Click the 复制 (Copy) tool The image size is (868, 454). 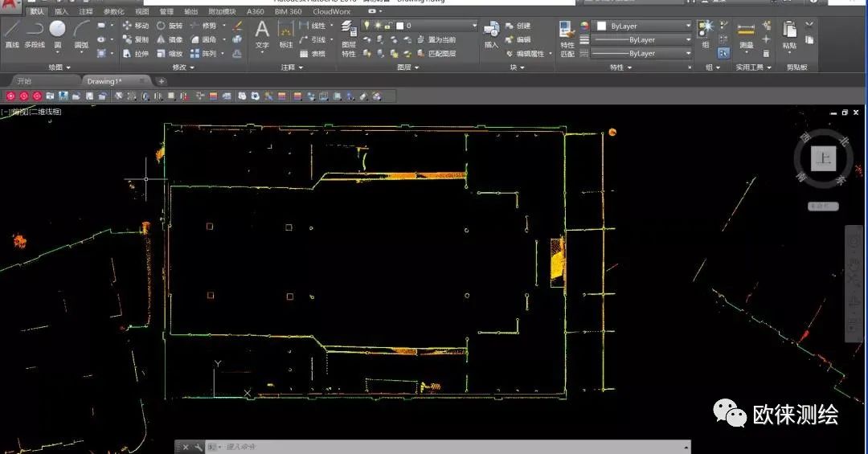[136, 39]
